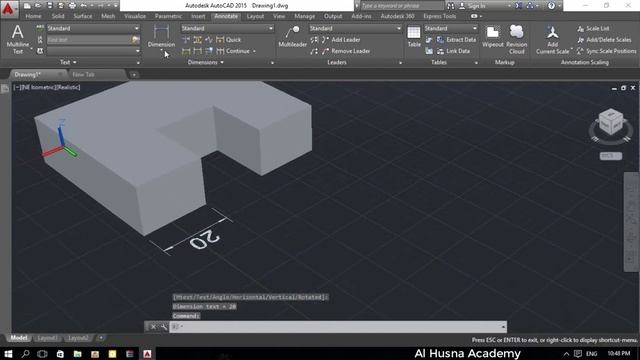The height and width of the screenshot is (360, 640).
Task: Click Sync Scale Positions
Action: click(x=607, y=51)
